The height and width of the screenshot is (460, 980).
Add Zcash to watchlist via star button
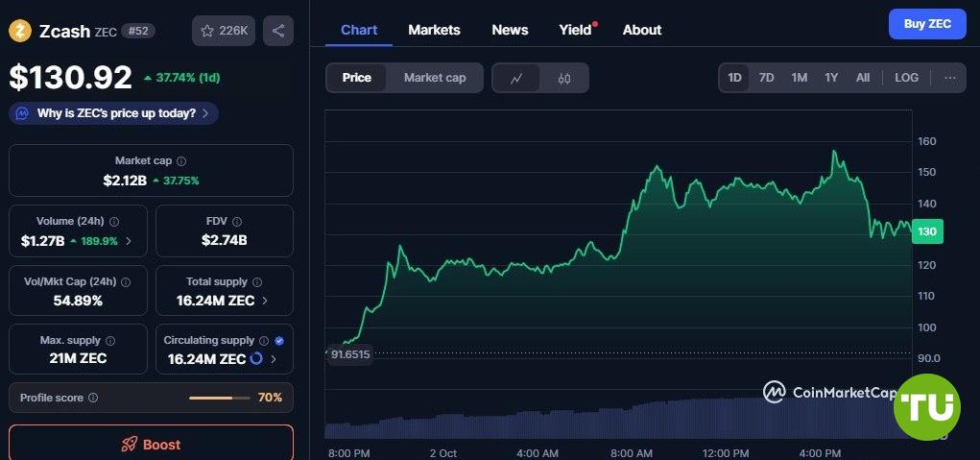pyautogui.click(x=223, y=31)
